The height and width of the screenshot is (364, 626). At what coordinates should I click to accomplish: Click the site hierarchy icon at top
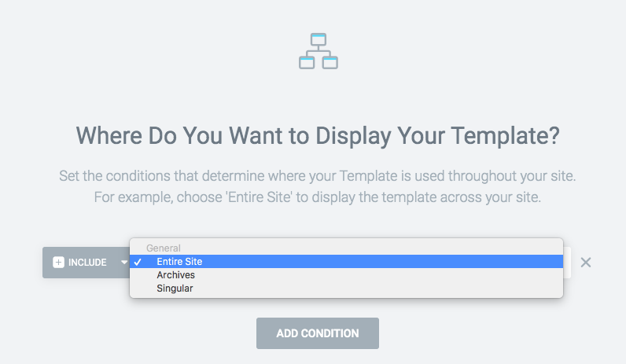click(x=319, y=51)
